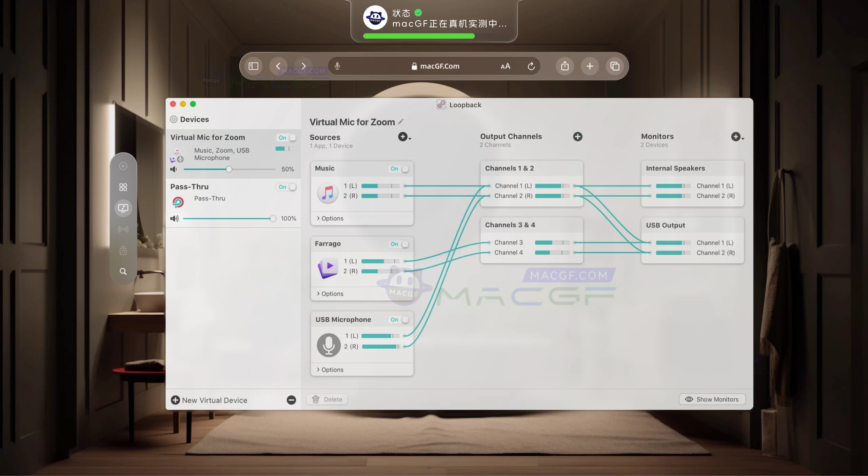Viewport: 868px width, 476px height.
Task: Click the speaker icon next to Pass-Thru slider
Action: point(174,218)
